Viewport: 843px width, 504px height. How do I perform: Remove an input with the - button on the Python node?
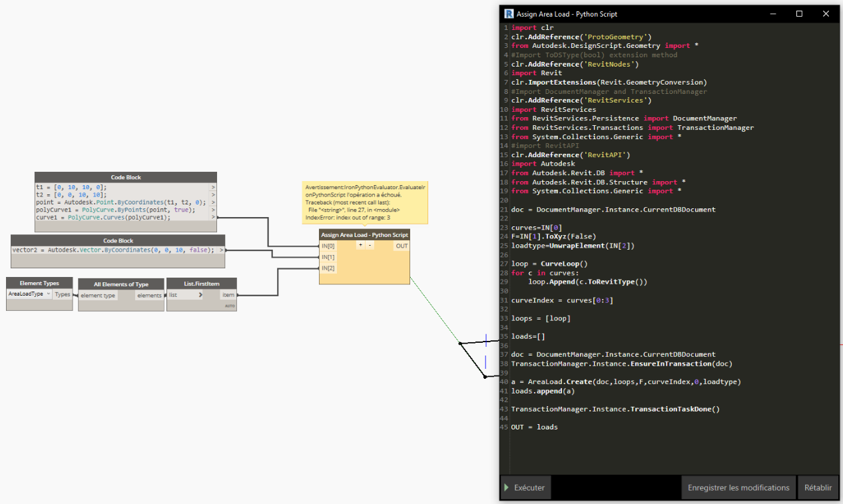pyautogui.click(x=370, y=245)
